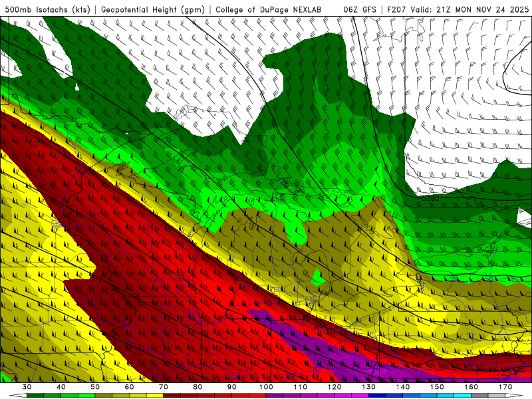Image resolution: width=532 pixels, height=399 pixels.
Task: Click the '5280' height contour label
Action: coord(430,198)
